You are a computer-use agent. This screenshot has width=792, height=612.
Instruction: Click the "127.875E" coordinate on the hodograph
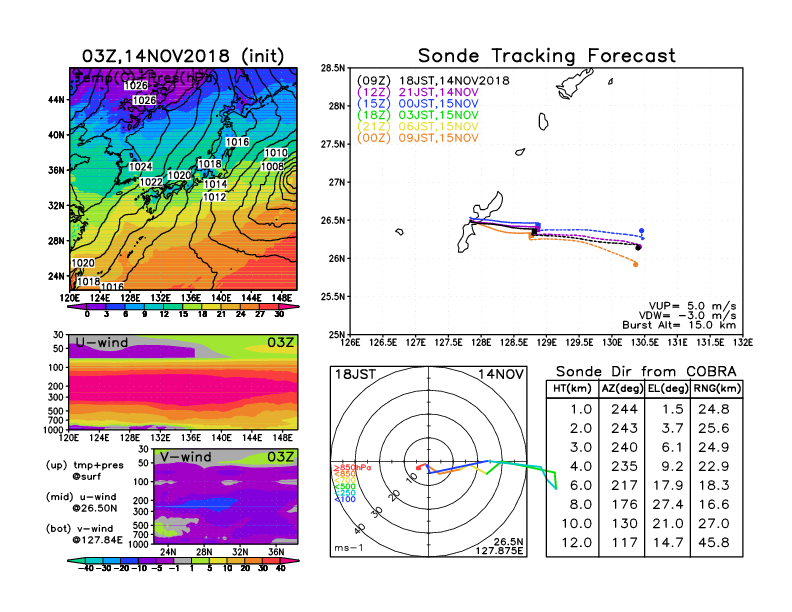499,550
